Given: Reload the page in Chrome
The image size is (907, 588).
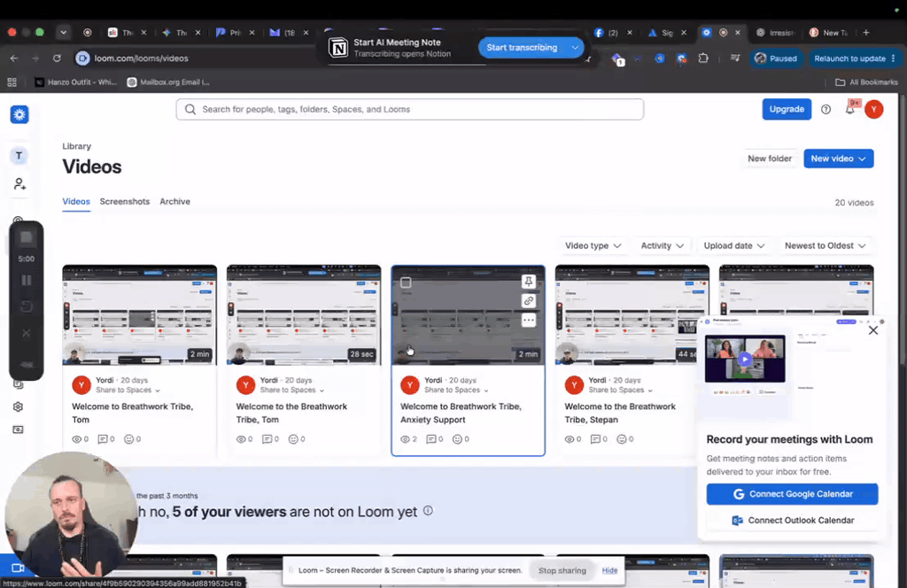Looking at the screenshot, I should coord(57,58).
